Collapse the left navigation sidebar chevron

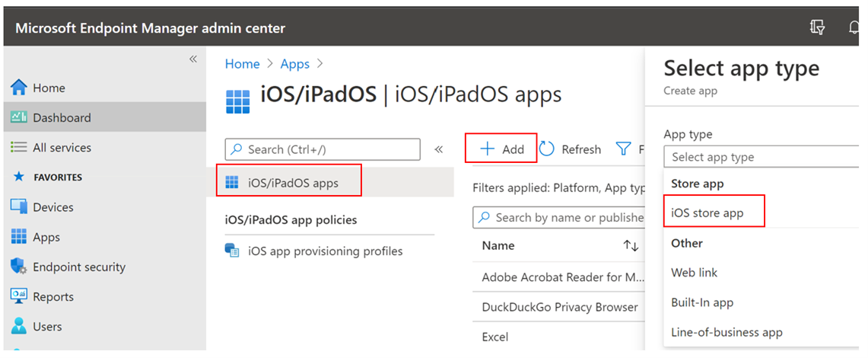pos(193,59)
